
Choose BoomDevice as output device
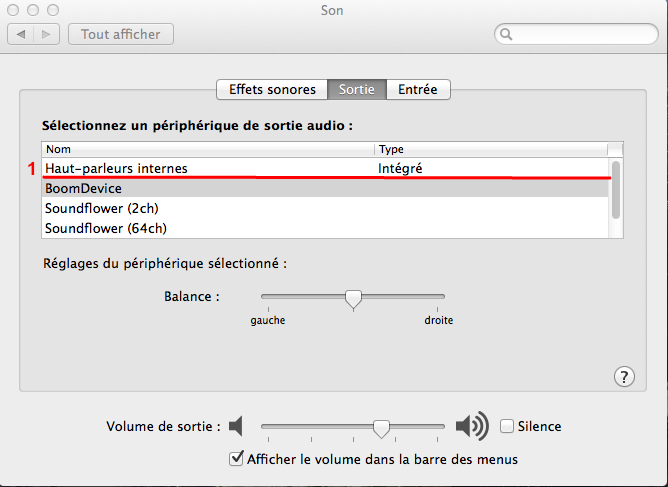83,188
